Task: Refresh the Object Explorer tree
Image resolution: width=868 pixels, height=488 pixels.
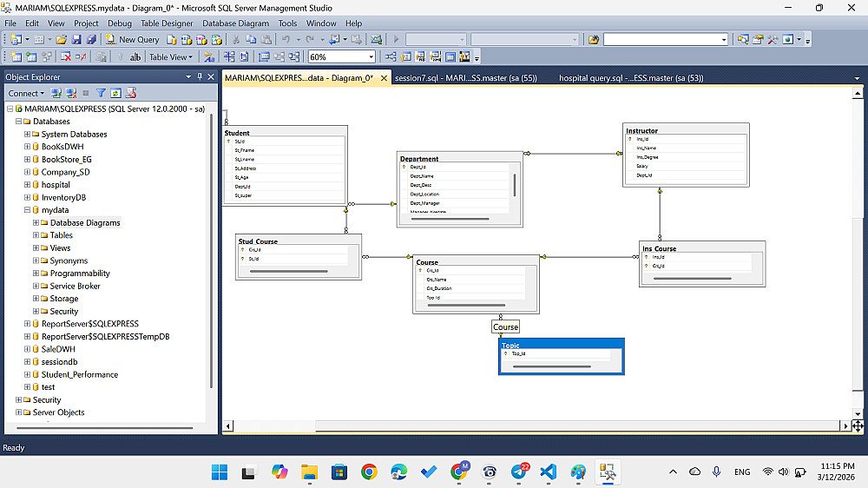Action: tap(115, 93)
